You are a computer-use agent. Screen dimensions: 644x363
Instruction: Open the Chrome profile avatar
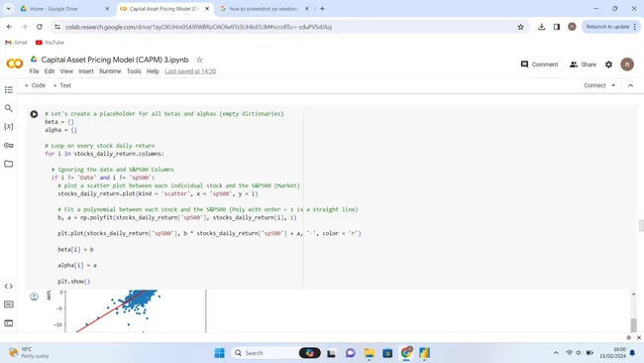[x=572, y=27]
